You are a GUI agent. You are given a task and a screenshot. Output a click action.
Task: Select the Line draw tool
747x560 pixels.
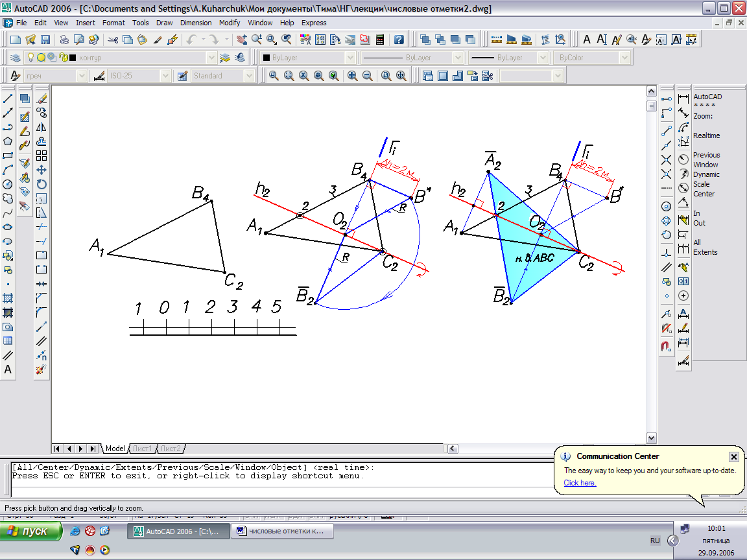[x=8, y=99]
